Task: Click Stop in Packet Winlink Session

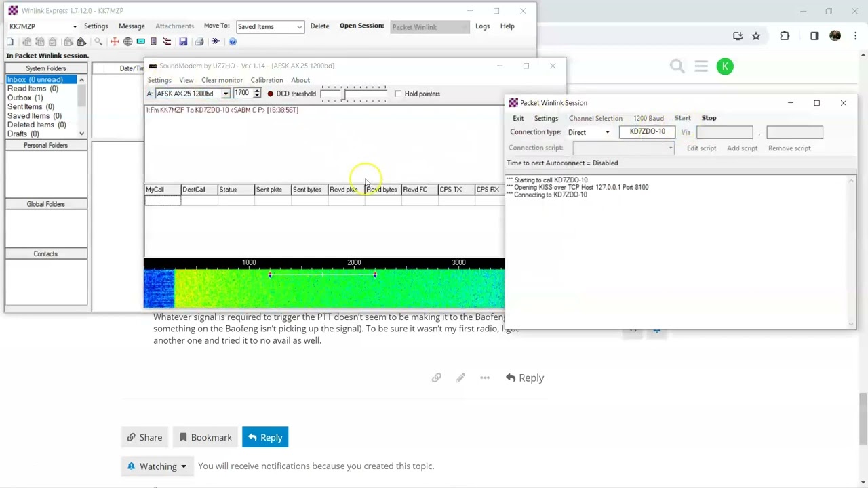Action: pyautogui.click(x=709, y=118)
